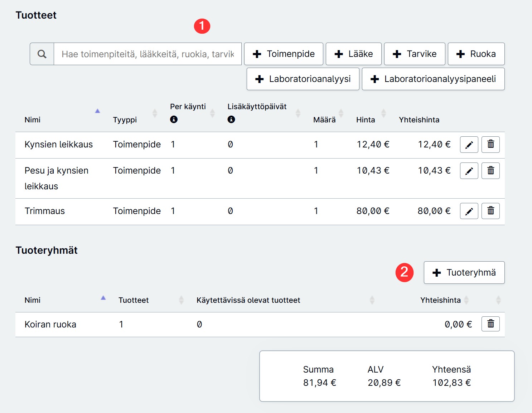Viewport: 532px width, 413px height.
Task: Remove the Koiran ruoka product group
Action: 490,324
